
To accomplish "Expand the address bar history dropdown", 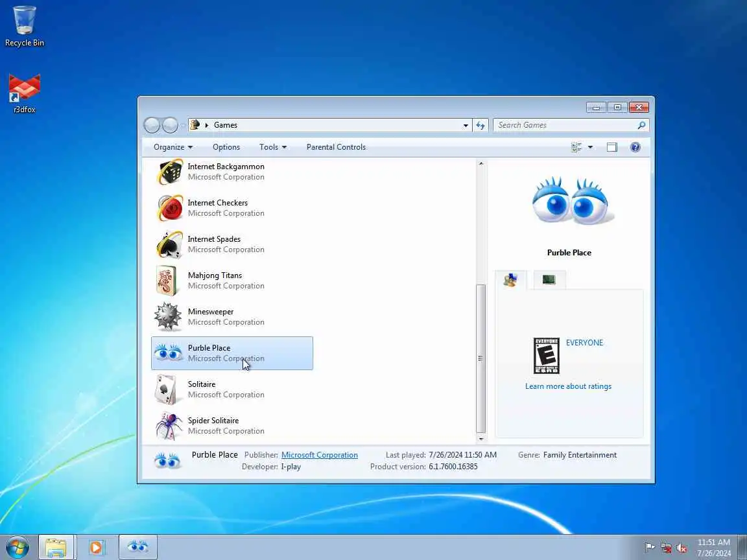I will coord(466,125).
